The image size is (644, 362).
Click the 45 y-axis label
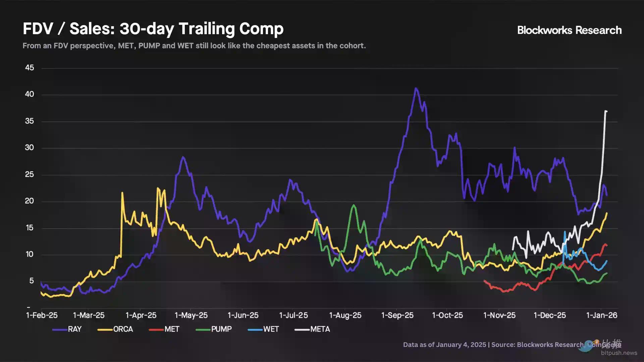[x=30, y=68]
